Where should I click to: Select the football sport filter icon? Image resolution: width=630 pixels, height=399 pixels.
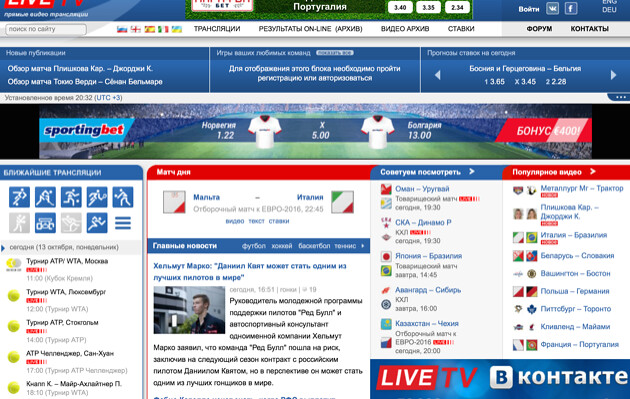tap(19, 197)
